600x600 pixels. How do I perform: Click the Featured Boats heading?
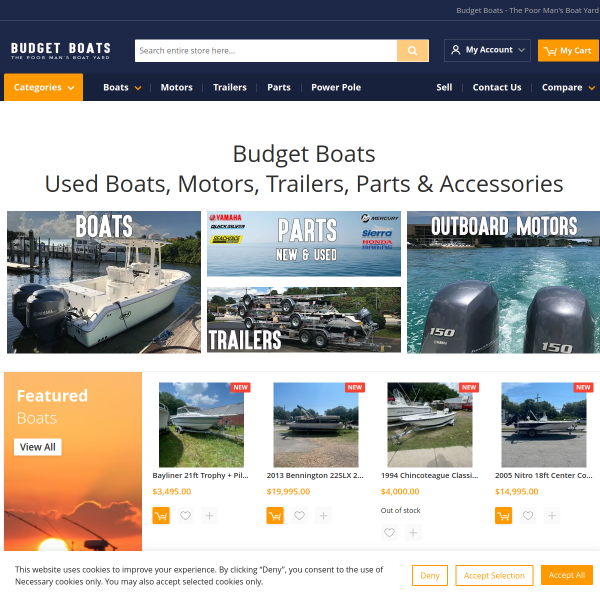click(x=52, y=407)
